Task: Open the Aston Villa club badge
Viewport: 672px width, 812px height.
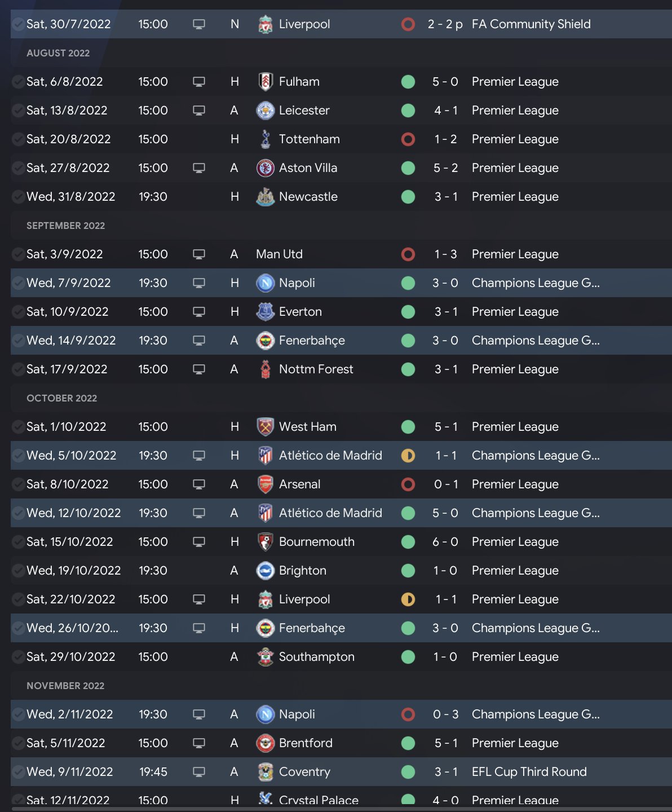Action: pyautogui.click(x=265, y=168)
